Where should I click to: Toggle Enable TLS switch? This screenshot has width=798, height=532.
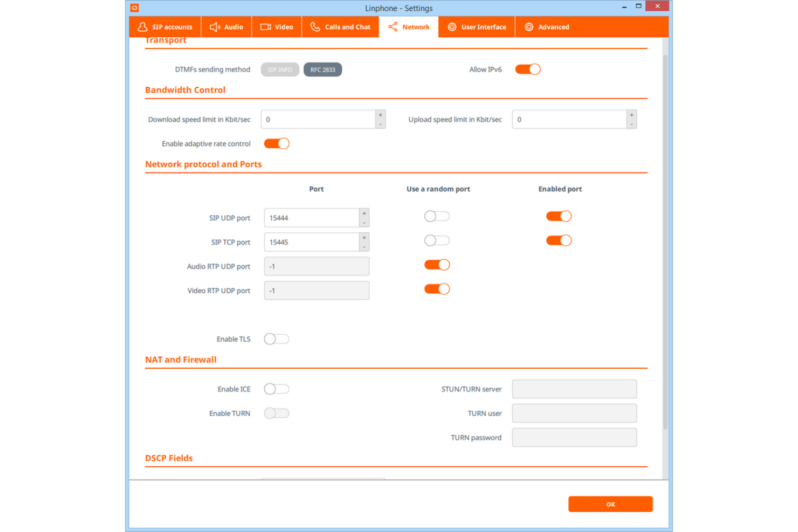(277, 338)
